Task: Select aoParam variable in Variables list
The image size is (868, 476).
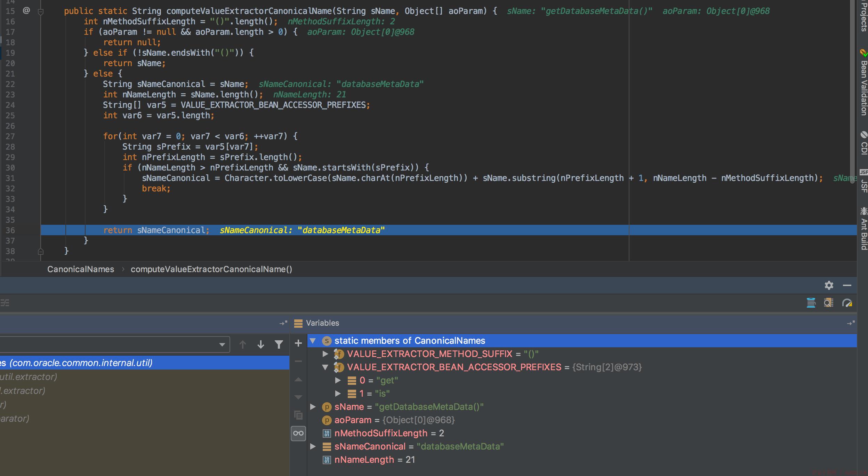Action: (x=582, y=420)
